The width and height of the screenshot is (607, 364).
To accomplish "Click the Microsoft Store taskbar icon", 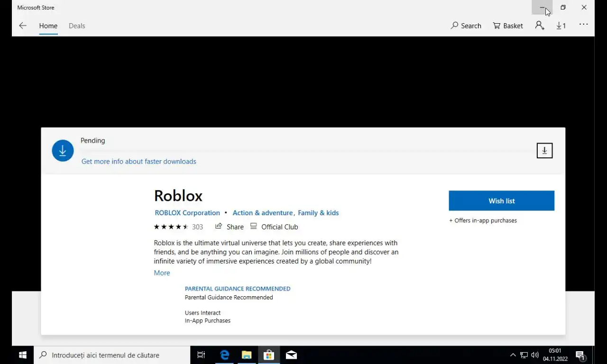I will pyautogui.click(x=269, y=355).
